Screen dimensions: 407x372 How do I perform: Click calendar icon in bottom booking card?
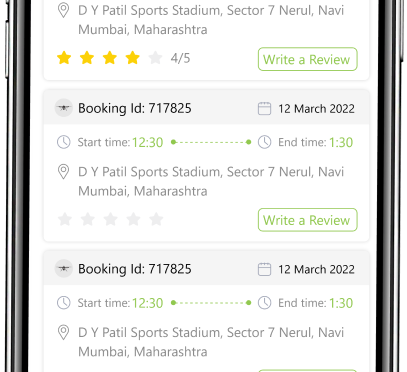(x=264, y=269)
